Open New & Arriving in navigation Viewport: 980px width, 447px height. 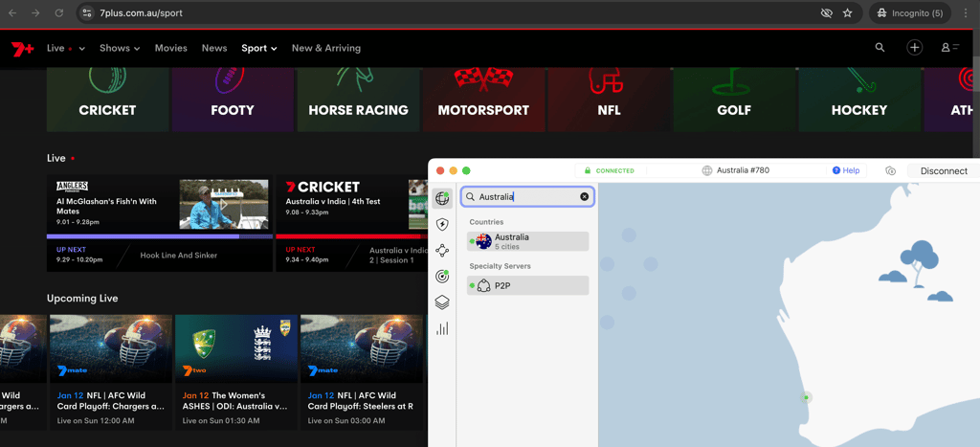325,48
